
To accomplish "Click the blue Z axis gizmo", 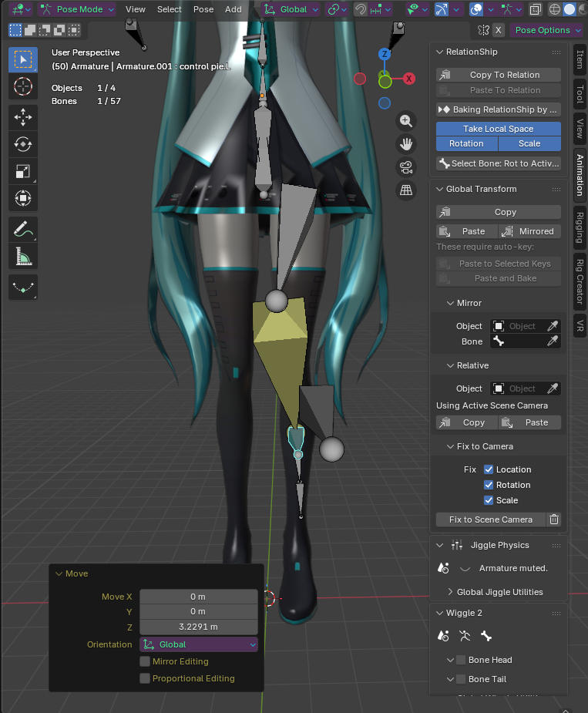I will point(385,54).
